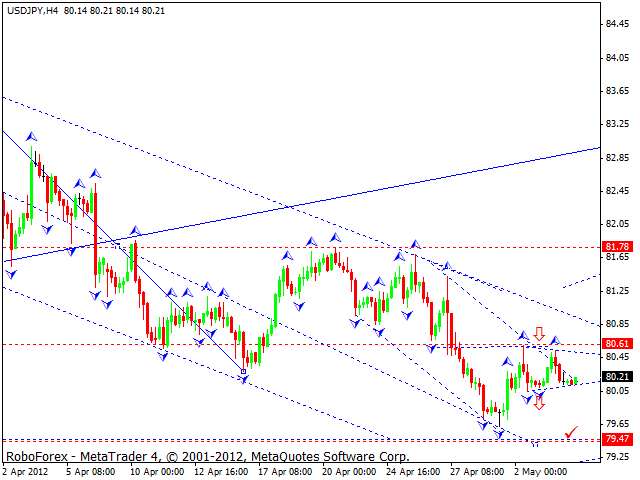Click the 12 Apr 16:00 time label
Viewport: 640px width, 480px height.
(221, 472)
